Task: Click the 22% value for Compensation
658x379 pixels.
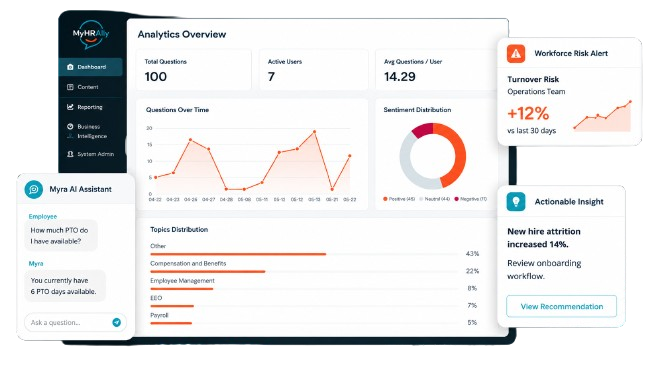Action: [x=472, y=271]
